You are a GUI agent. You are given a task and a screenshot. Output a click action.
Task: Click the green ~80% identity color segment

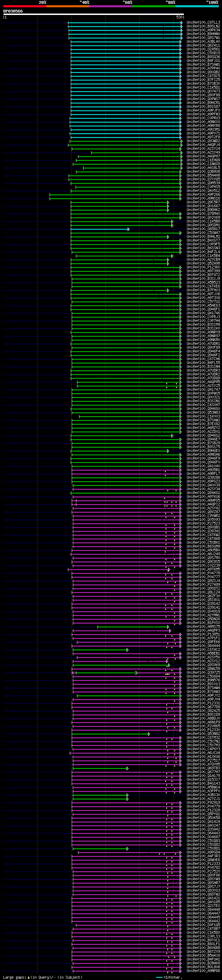[x=154, y=6]
